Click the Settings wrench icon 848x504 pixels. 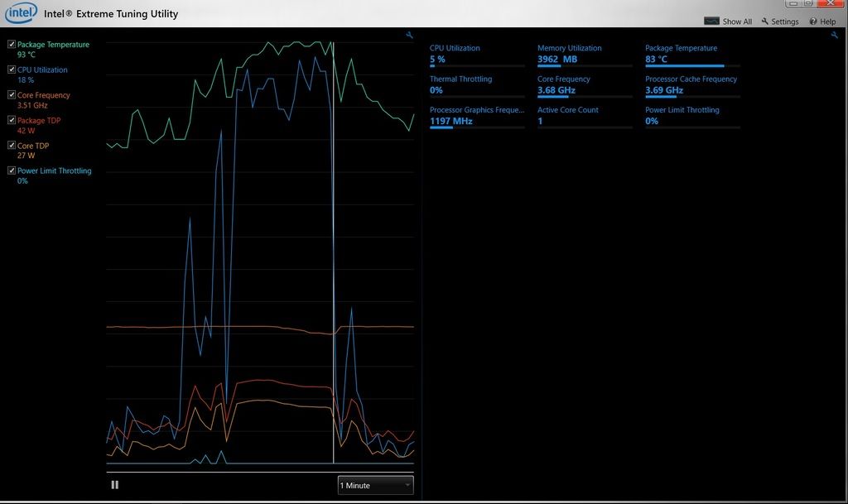(764, 21)
